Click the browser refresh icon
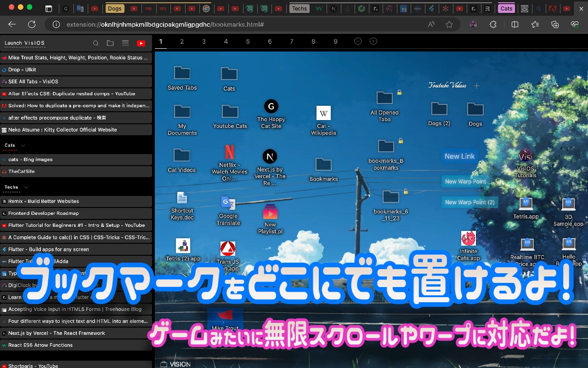The image size is (588, 368). click(32, 24)
